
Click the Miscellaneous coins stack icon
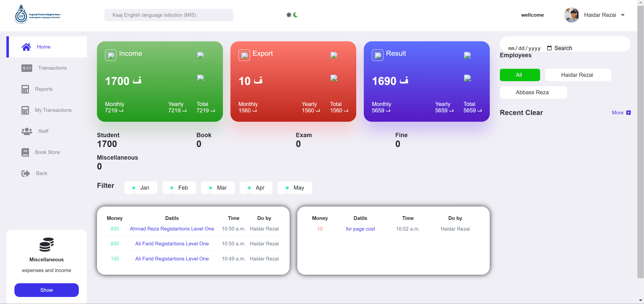(46, 244)
